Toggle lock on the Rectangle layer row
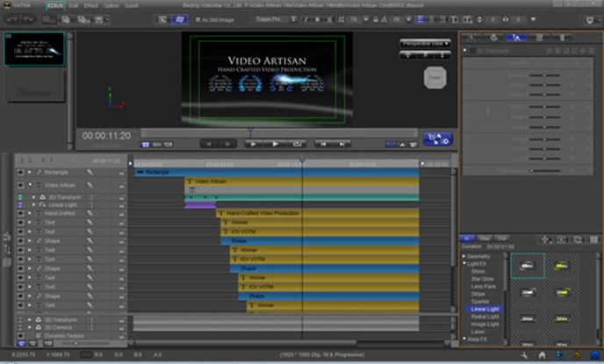604x364 pixels. 122,173
